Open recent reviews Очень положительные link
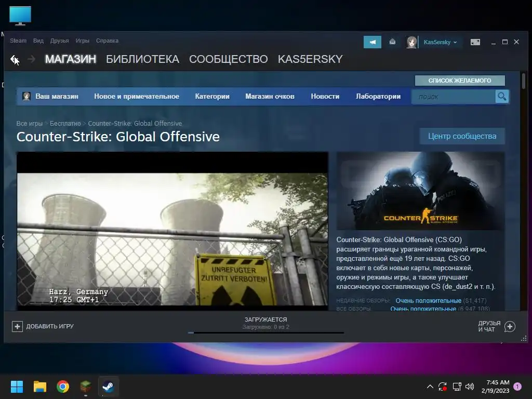 pos(428,301)
